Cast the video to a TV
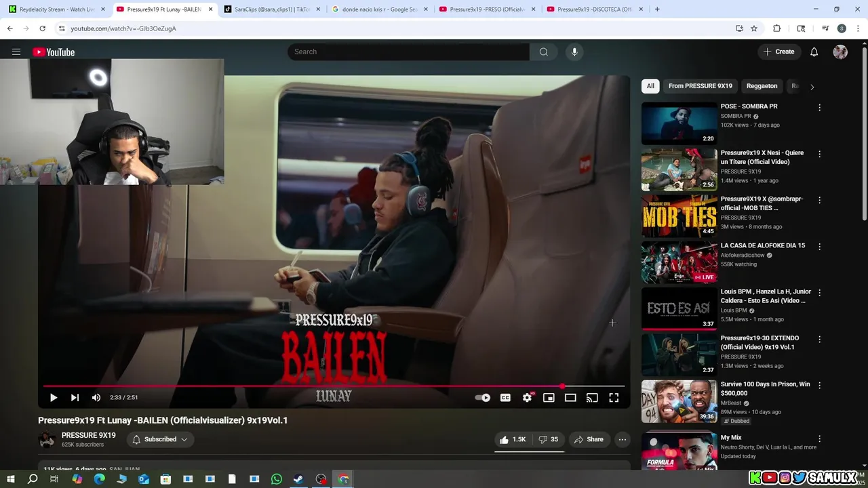This screenshot has height=488, width=868. (x=592, y=398)
